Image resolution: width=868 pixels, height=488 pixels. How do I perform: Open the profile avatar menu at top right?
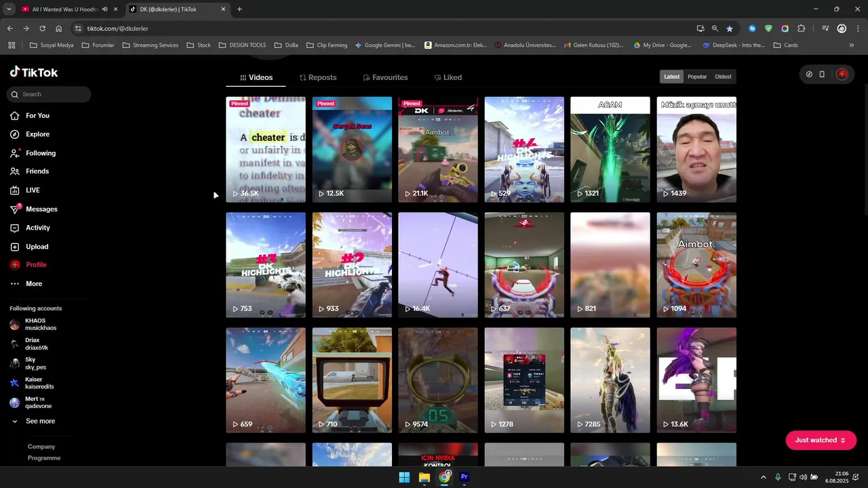842,75
